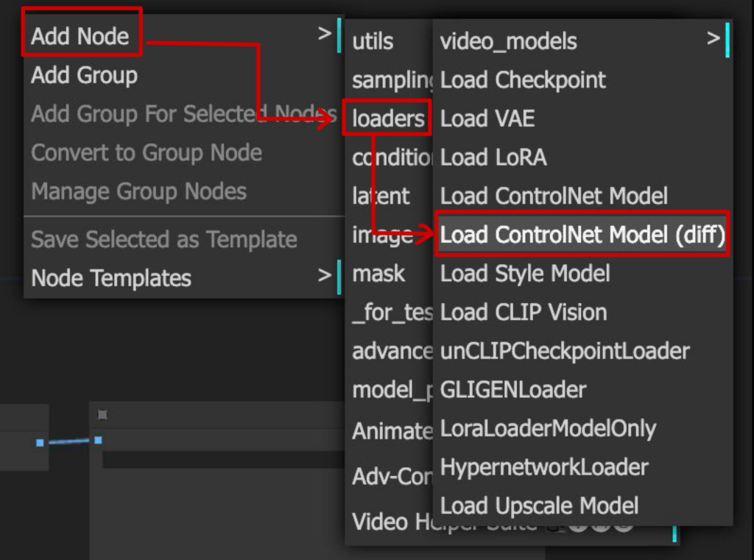Add the unCLIPCheckpointLoader node
The height and width of the screenshot is (560, 754).
pyautogui.click(x=565, y=351)
